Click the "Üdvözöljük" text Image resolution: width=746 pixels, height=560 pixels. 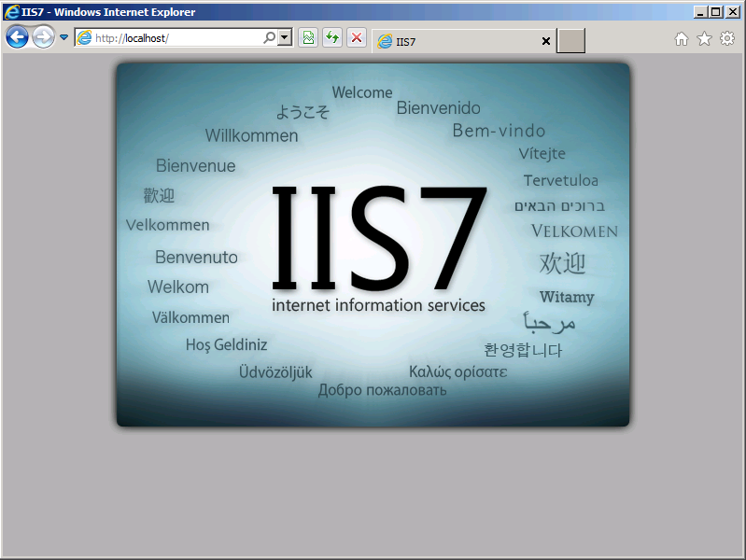pos(275,371)
